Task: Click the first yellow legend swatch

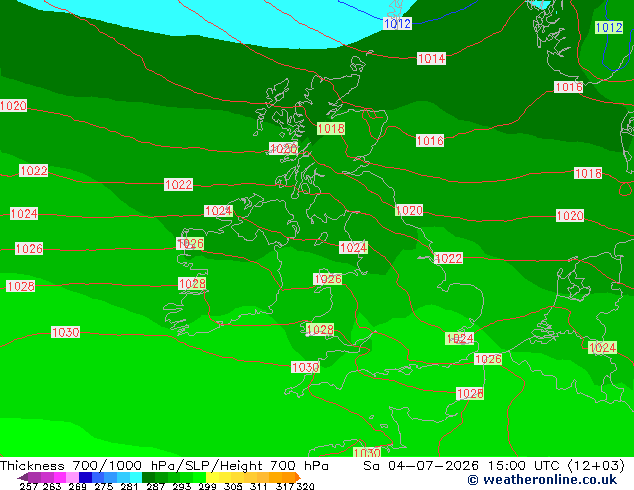Action: coord(213,477)
